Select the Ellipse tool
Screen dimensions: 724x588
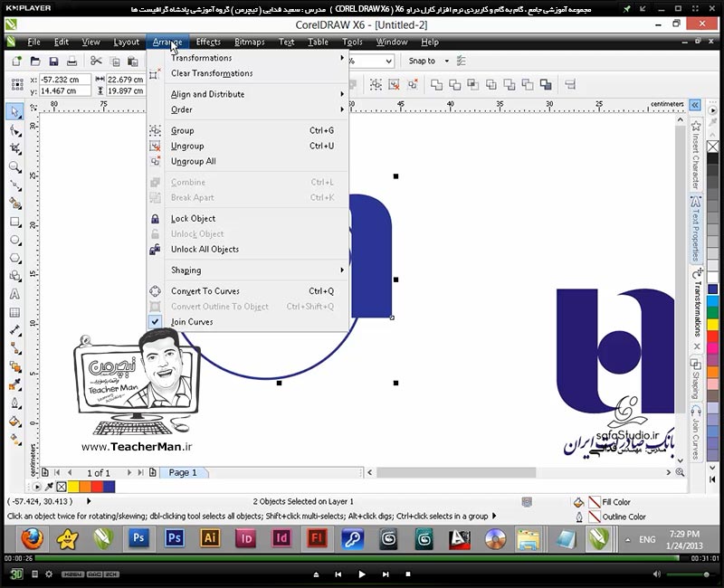(15, 241)
